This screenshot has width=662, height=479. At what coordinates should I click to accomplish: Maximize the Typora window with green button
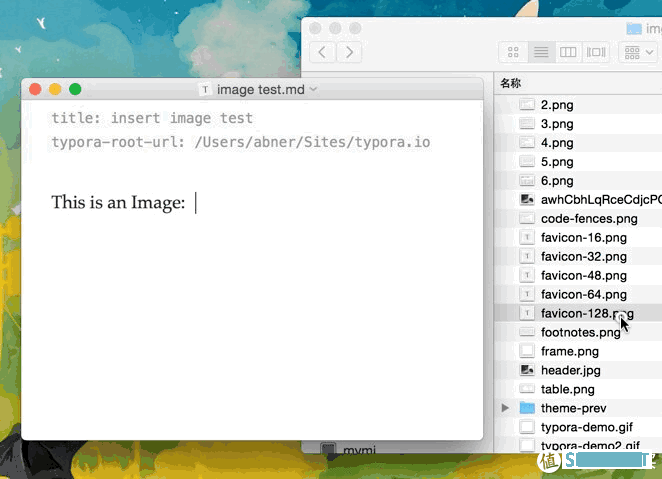point(75,89)
